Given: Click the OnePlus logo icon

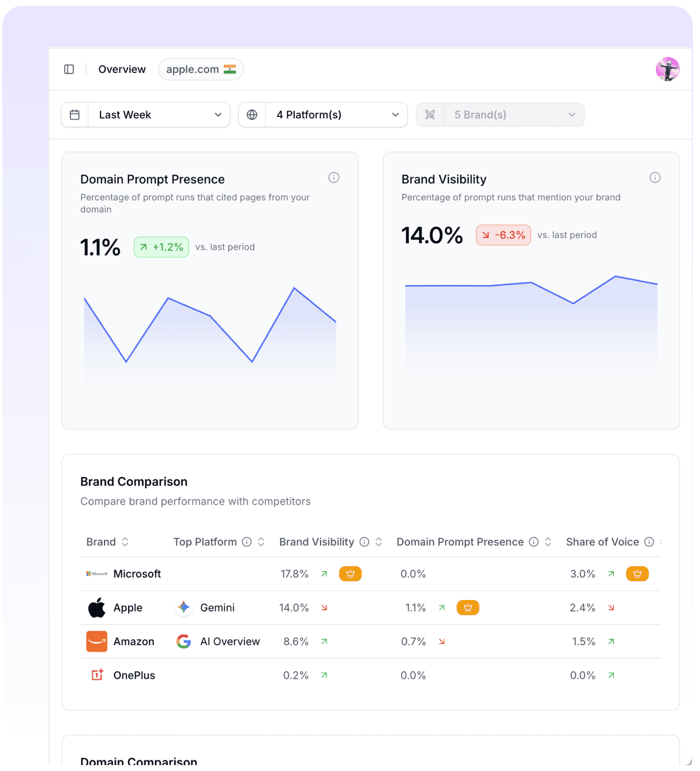Looking at the screenshot, I should 97,675.
